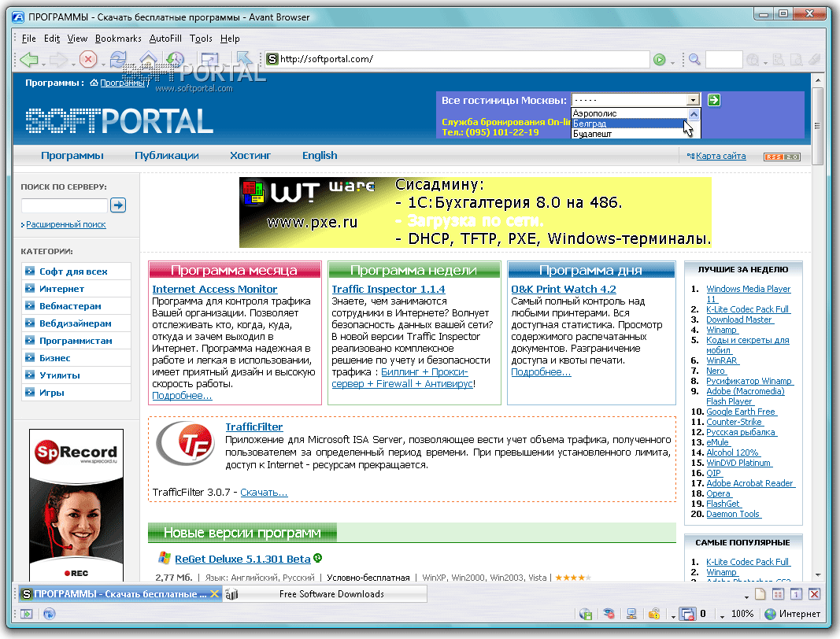Click the green Go button beside address bar
This screenshot has height=639, width=840.
click(660, 60)
